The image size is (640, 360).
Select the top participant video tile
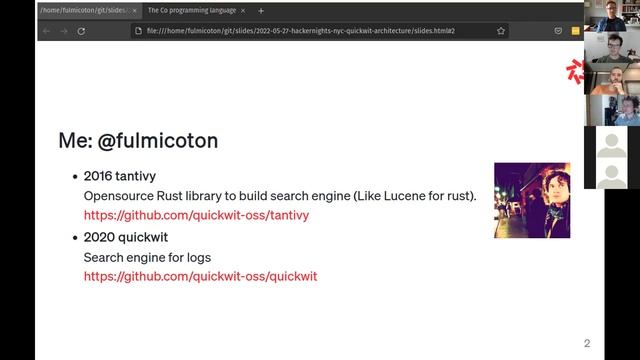(x=612, y=16)
